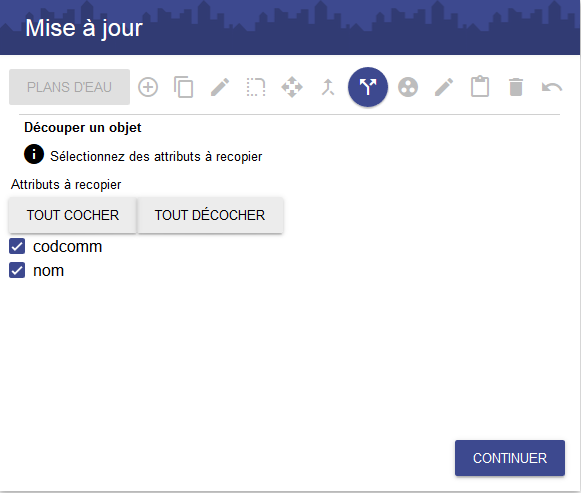Click the black info icon

tap(34, 154)
